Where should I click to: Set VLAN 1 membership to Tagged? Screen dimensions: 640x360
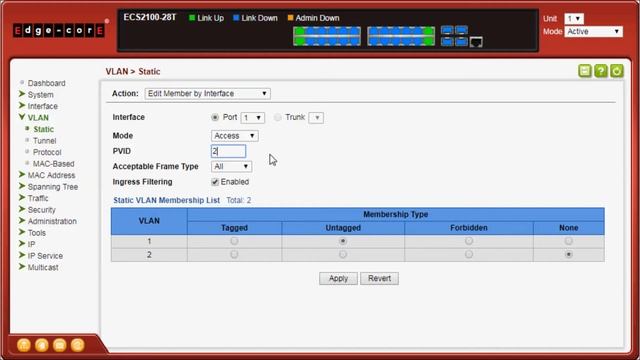click(x=234, y=241)
